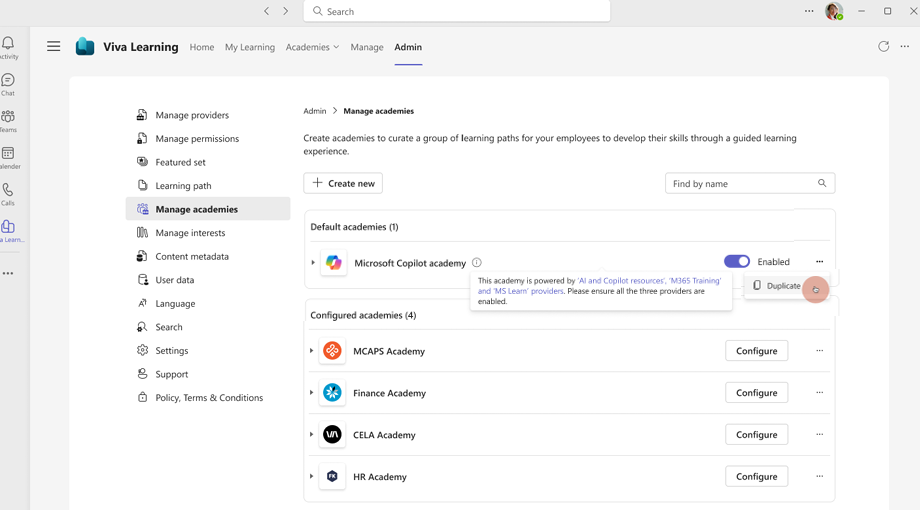The height and width of the screenshot is (510, 920).
Task: Open Calls in the Teams sidebar
Action: [8, 194]
